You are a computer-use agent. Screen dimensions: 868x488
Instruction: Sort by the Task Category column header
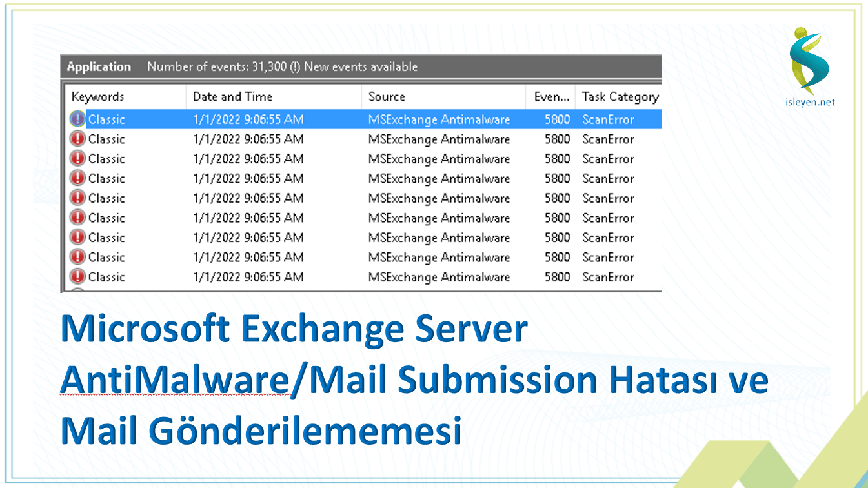coord(620,97)
